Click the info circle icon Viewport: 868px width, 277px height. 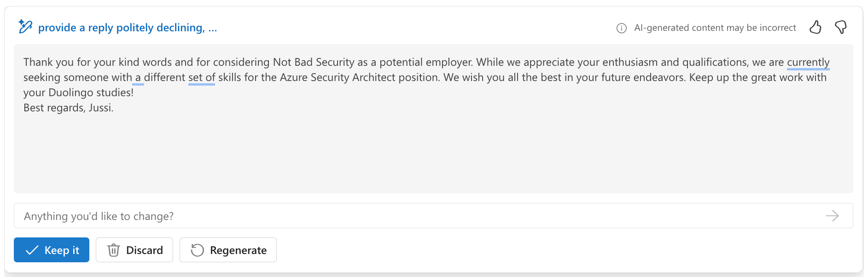pyautogui.click(x=622, y=28)
